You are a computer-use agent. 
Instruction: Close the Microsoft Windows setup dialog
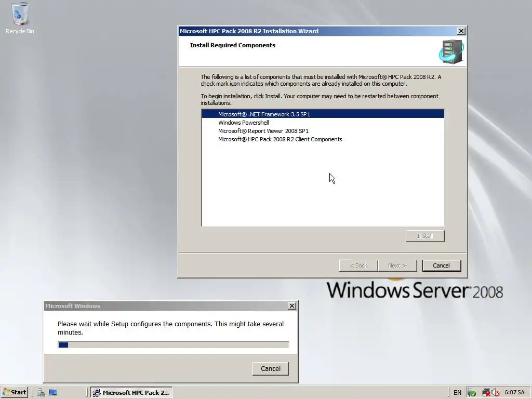pos(292,306)
